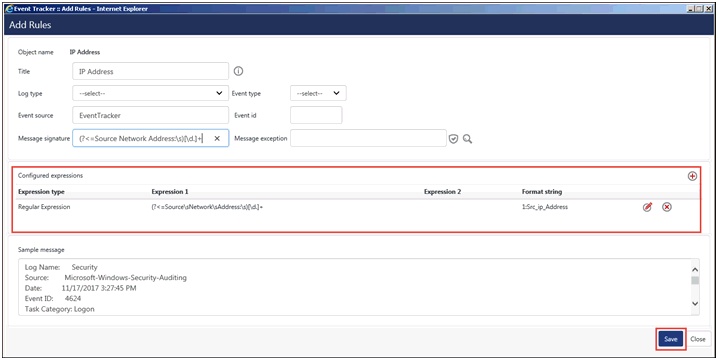The image size is (718, 360).
Task: Click the Expression 2 column header
Action: click(x=442, y=191)
